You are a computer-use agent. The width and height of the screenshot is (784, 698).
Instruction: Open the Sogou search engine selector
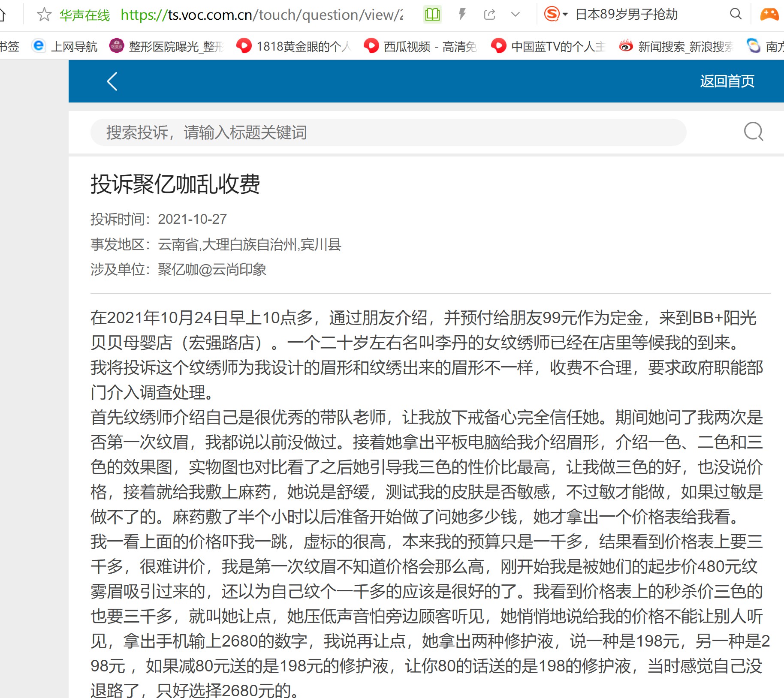click(x=555, y=14)
